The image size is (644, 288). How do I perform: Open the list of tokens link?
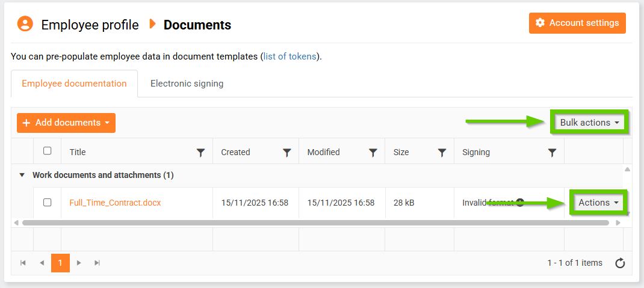coord(290,57)
